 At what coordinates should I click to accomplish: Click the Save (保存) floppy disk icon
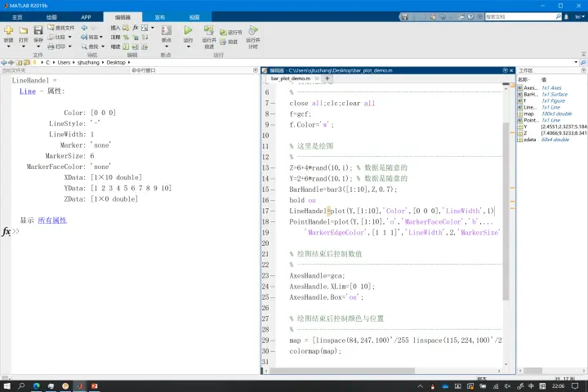(x=38, y=30)
